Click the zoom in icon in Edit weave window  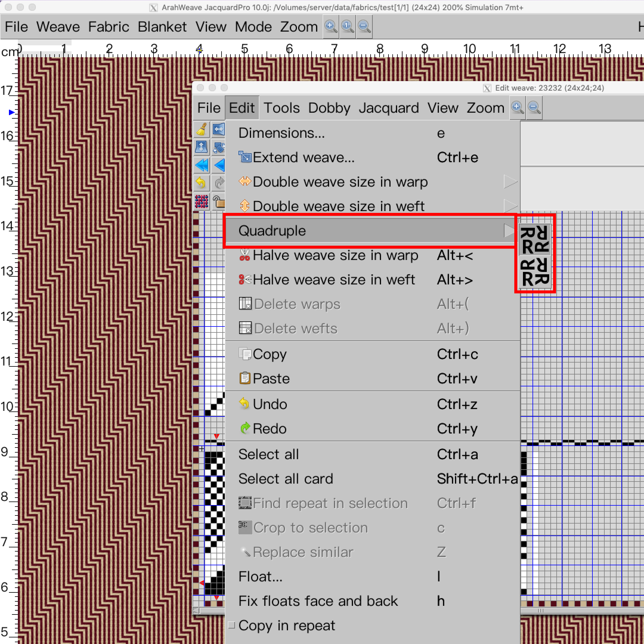point(517,108)
